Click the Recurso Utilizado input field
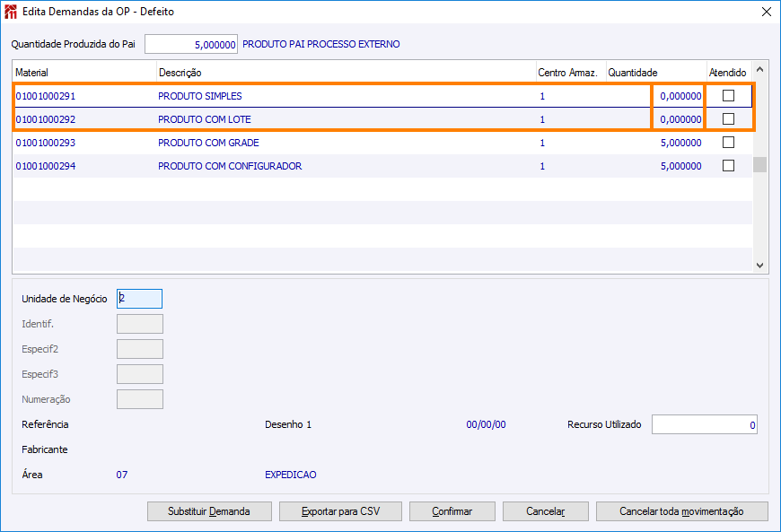This screenshot has height=532, width=781. (705, 424)
